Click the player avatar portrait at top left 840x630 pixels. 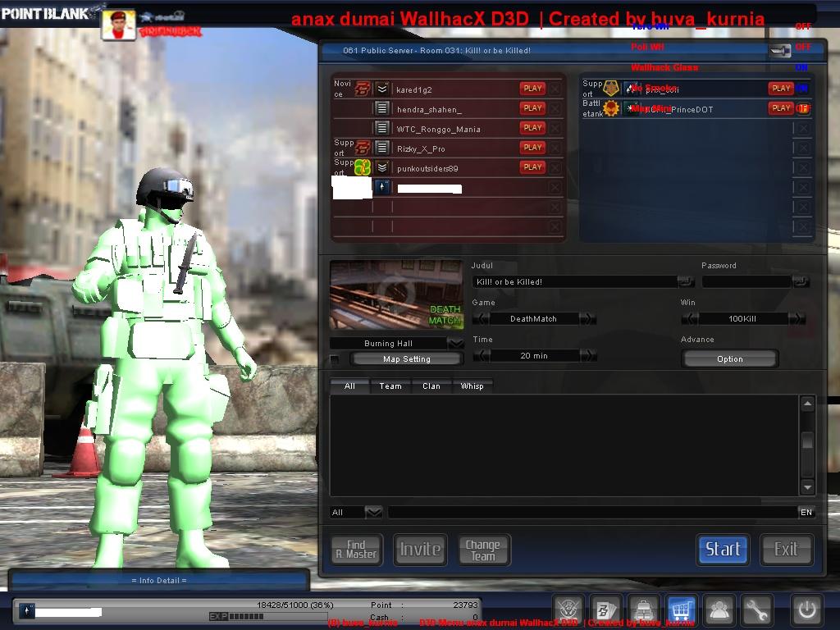(x=118, y=25)
